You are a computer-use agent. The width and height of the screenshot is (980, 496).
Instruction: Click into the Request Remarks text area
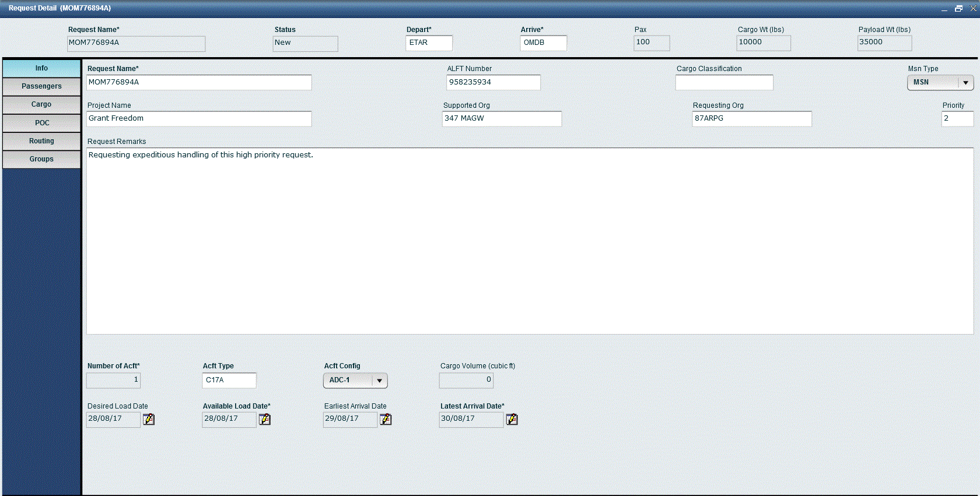point(529,241)
